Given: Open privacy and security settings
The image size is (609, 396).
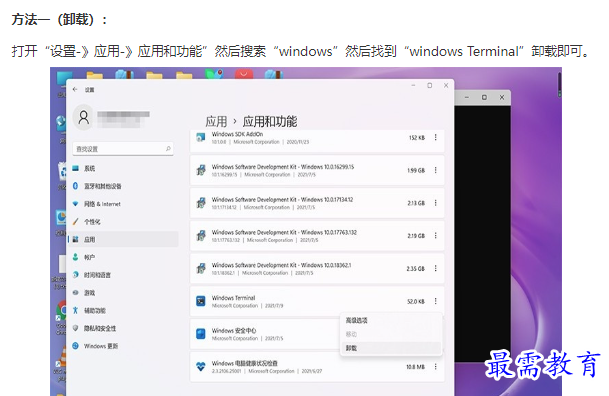Looking at the screenshot, I should (123, 328).
